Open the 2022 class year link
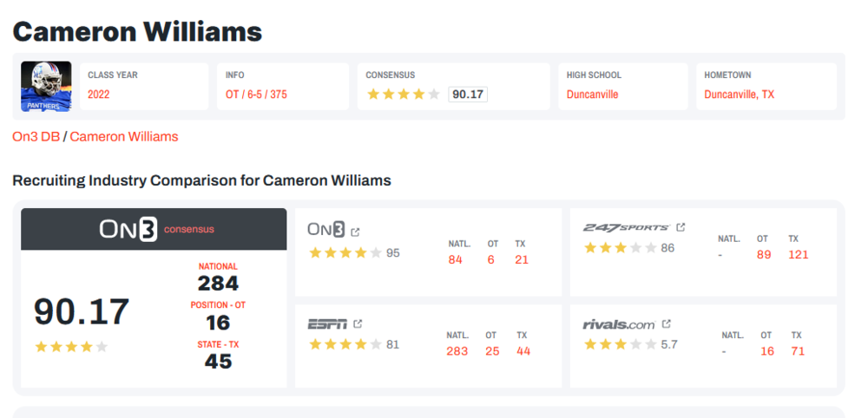The height and width of the screenshot is (418, 868). coord(99,95)
